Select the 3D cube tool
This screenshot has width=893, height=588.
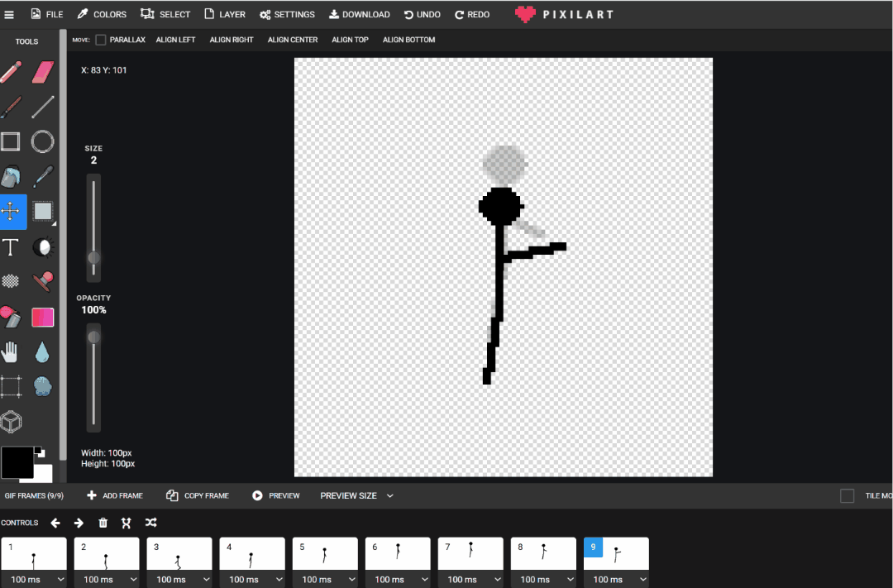11,423
